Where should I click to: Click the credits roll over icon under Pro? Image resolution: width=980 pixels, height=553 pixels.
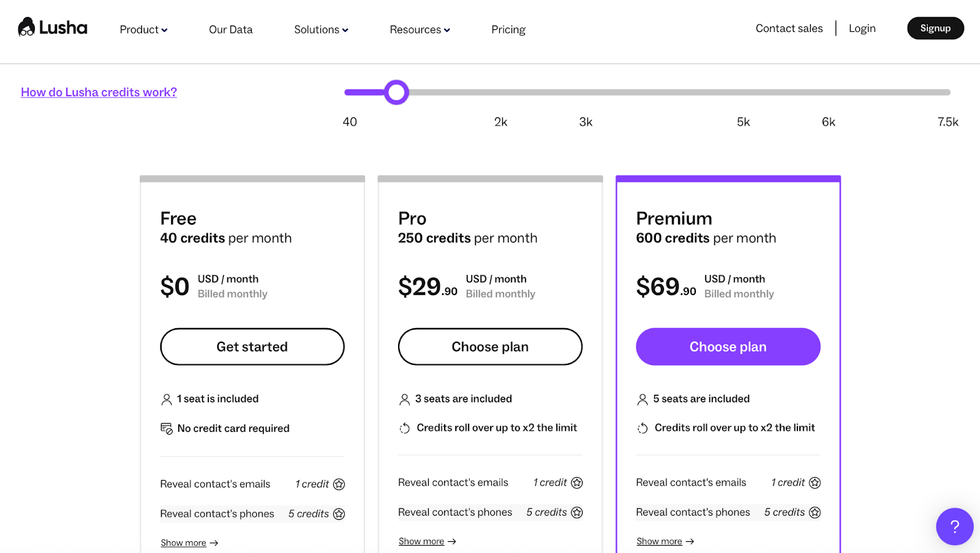point(404,427)
